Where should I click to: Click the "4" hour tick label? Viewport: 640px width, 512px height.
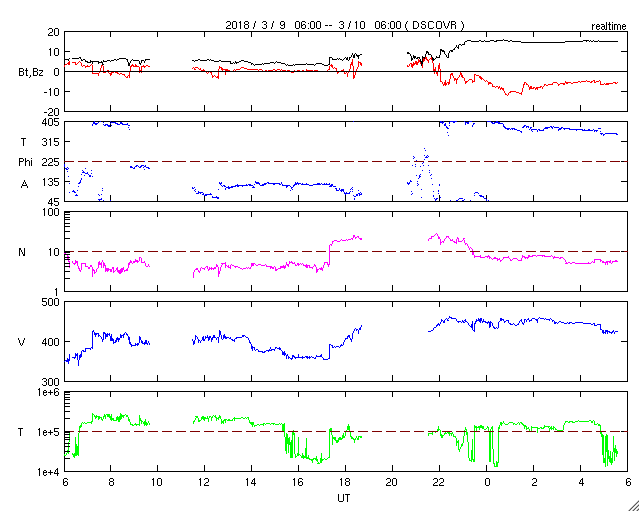(x=581, y=482)
